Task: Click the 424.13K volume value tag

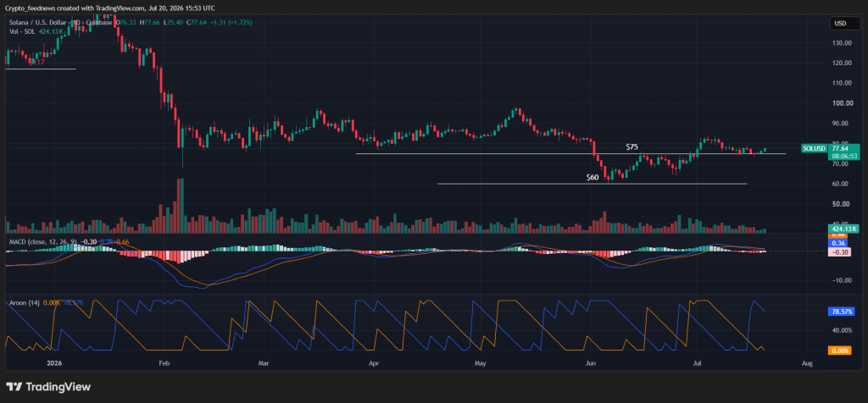Action: point(843,229)
